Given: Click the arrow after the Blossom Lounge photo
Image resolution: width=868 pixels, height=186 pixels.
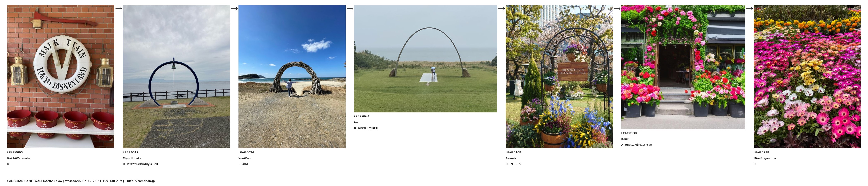Looking at the screenshot, I should (617, 8).
